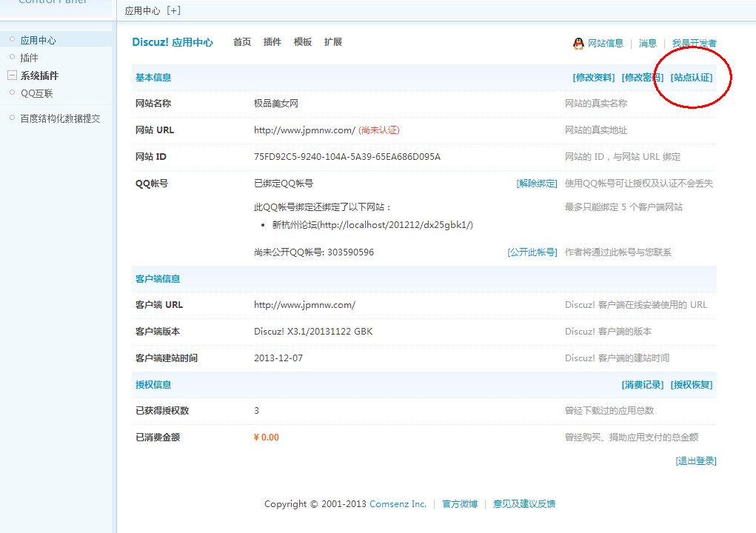The height and width of the screenshot is (533, 756).
Task: Open 应用中心 in sidebar
Action: tap(38, 41)
